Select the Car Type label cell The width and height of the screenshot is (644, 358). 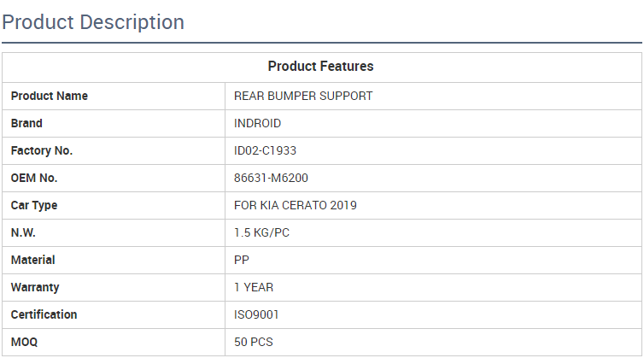point(34,205)
